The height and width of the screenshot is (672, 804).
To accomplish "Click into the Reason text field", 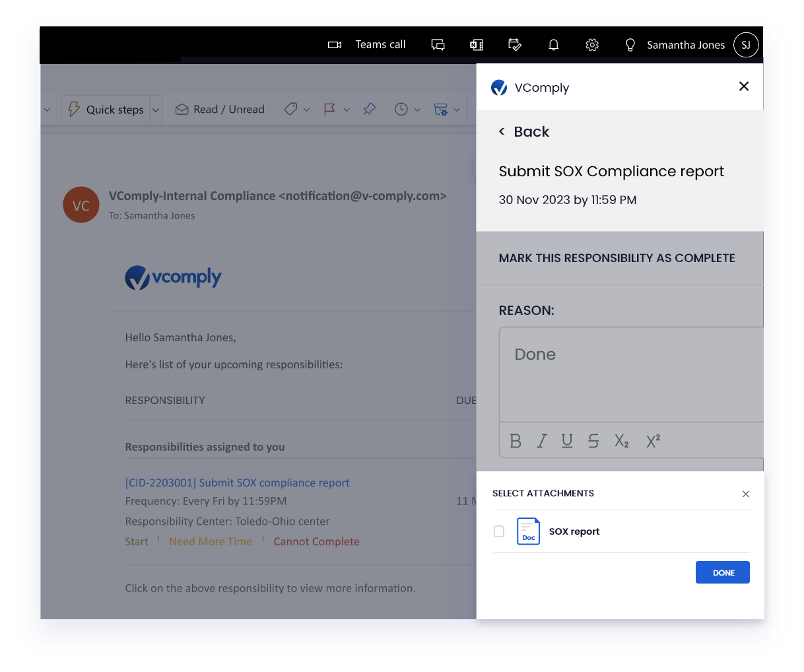I will coord(632,374).
